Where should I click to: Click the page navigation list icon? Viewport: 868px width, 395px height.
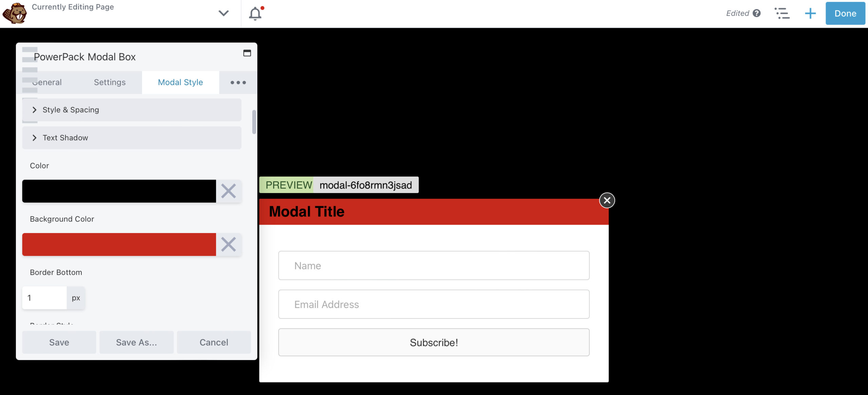[782, 13]
